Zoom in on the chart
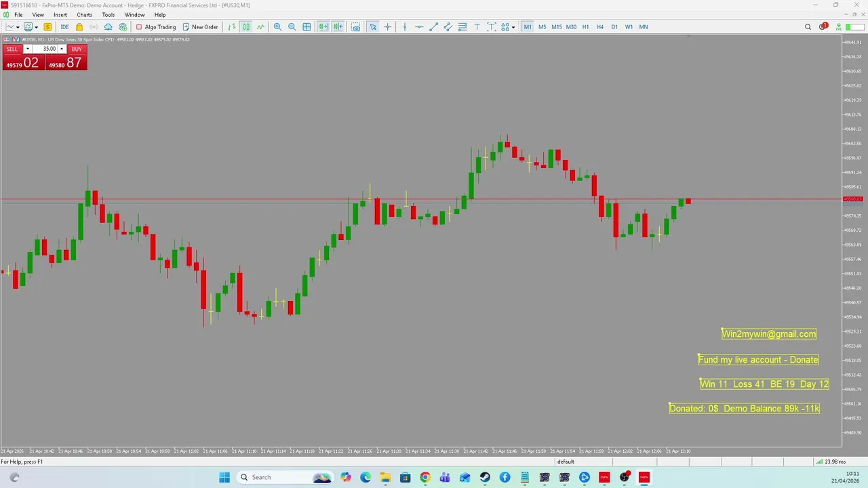The height and width of the screenshot is (488, 868). coord(277,27)
